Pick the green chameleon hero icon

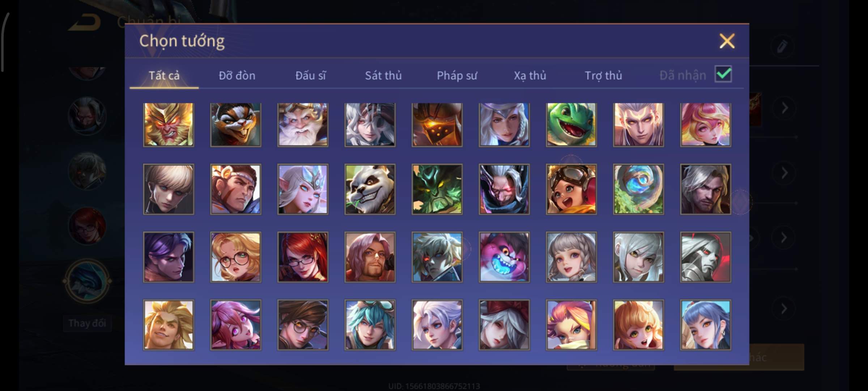point(571,125)
